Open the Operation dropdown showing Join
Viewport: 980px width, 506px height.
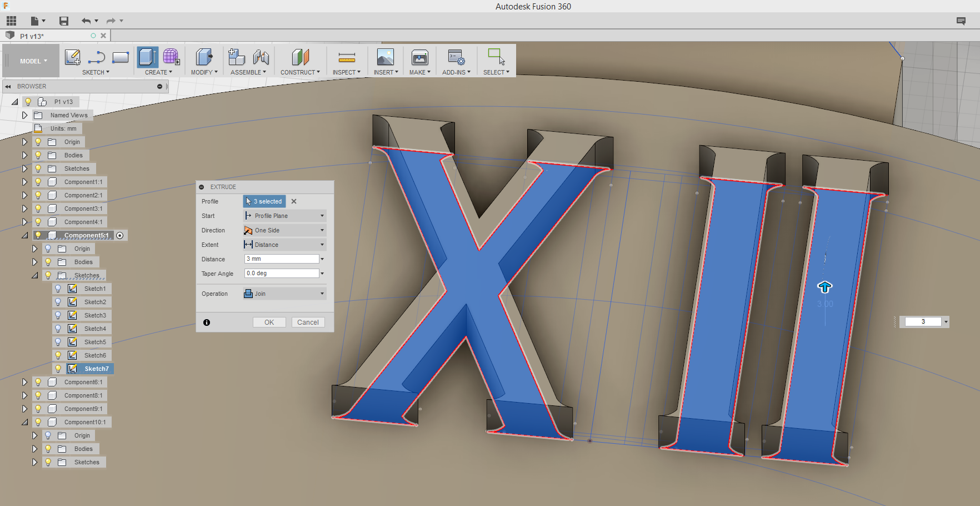tap(284, 294)
